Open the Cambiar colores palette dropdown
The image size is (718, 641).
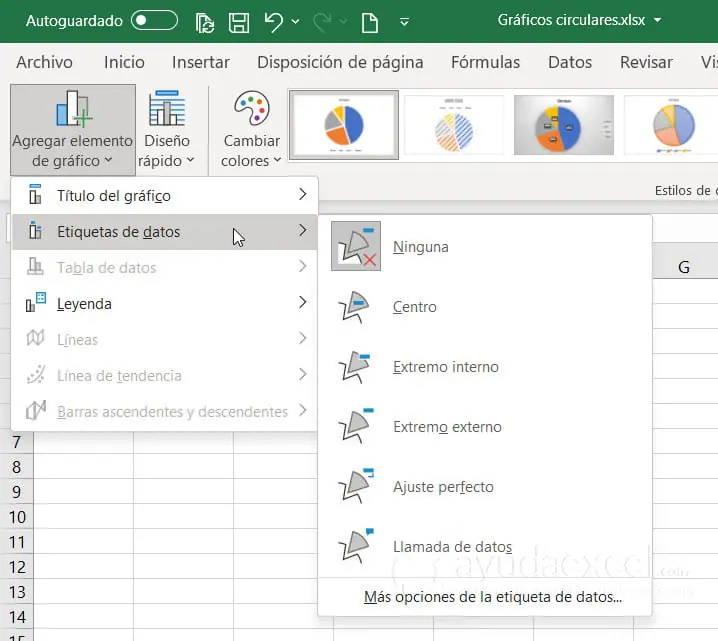click(x=251, y=130)
